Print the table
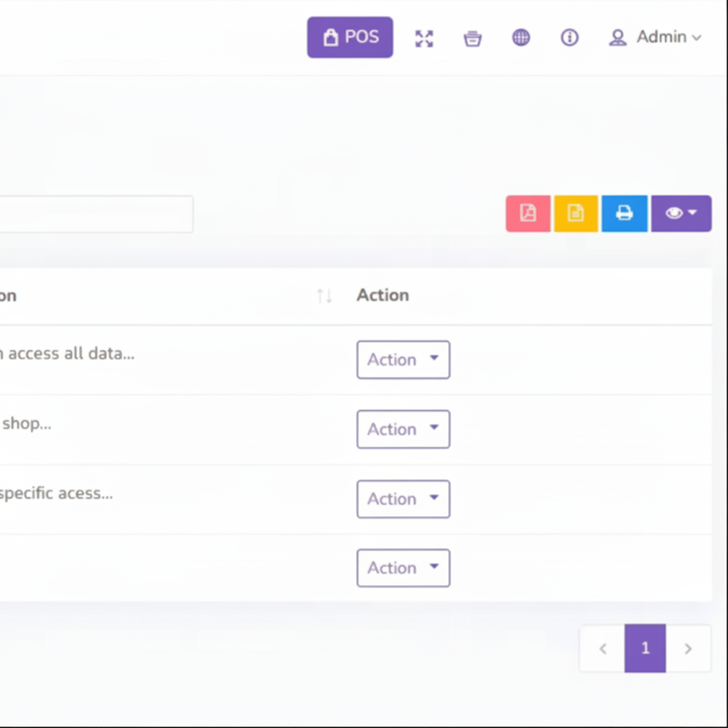 [x=624, y=214]
